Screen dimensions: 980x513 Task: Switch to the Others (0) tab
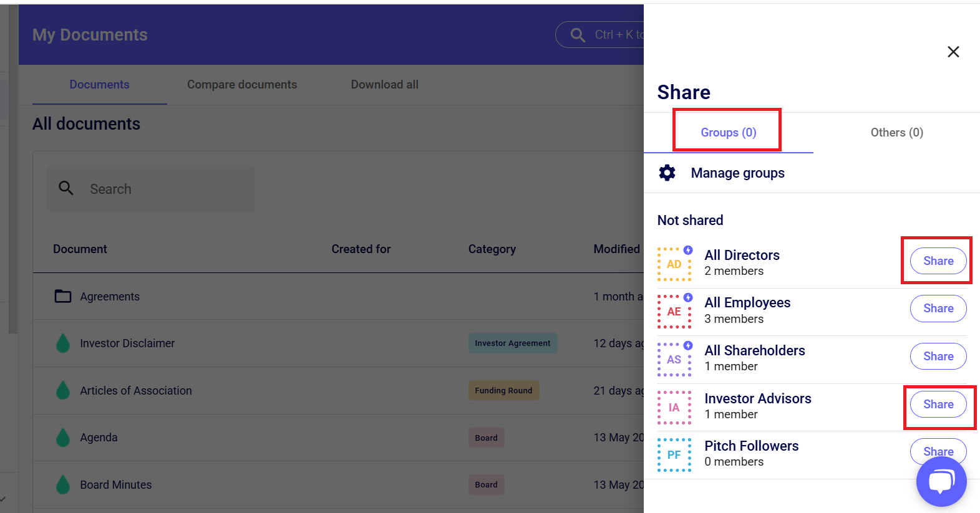pos(896,132)
